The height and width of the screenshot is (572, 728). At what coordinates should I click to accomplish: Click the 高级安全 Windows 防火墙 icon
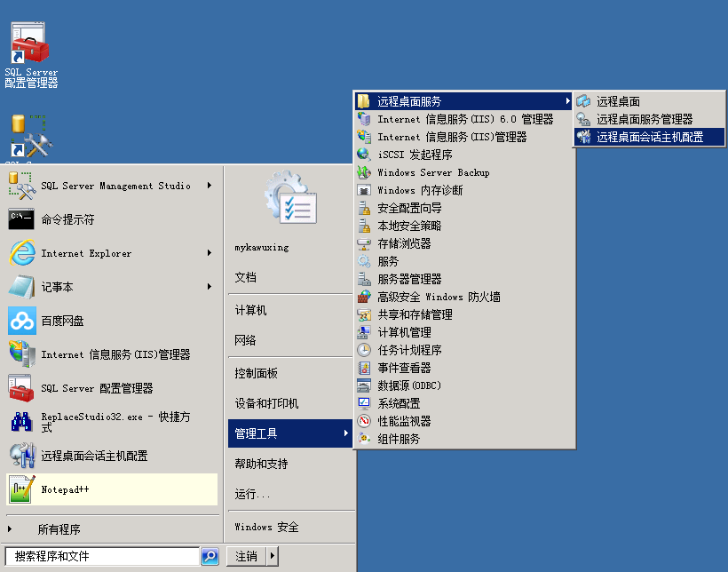(363, 297)
